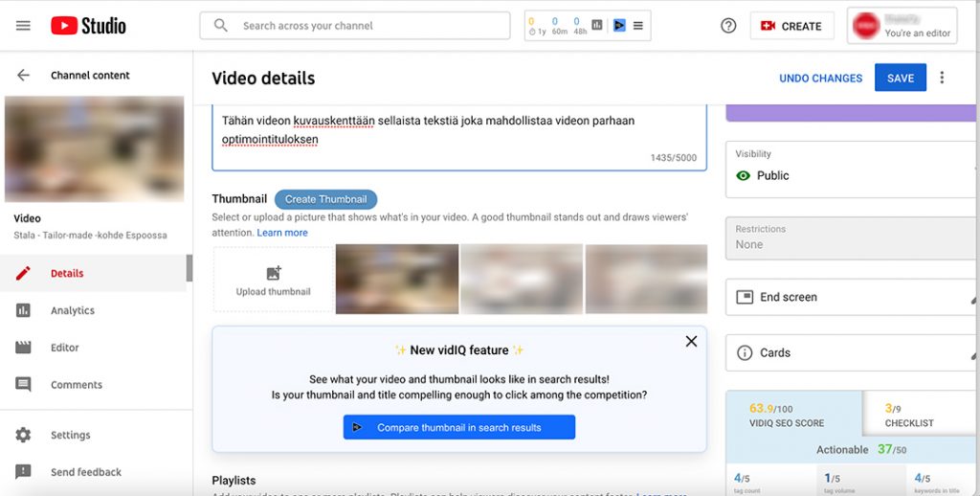Click the 4/5 keywords in title score
This screenshot has height=496, width=980.
[x=924, y=481]
